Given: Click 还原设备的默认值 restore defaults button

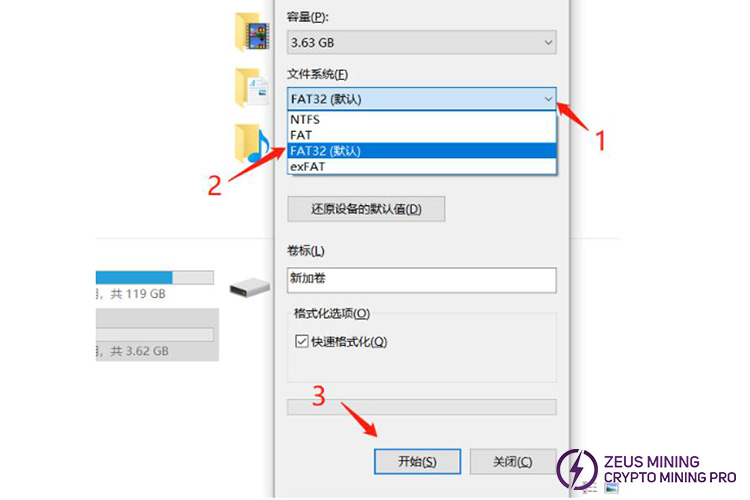Looking at the screenshot, I should pyautogui.click(x=366, y=209).
